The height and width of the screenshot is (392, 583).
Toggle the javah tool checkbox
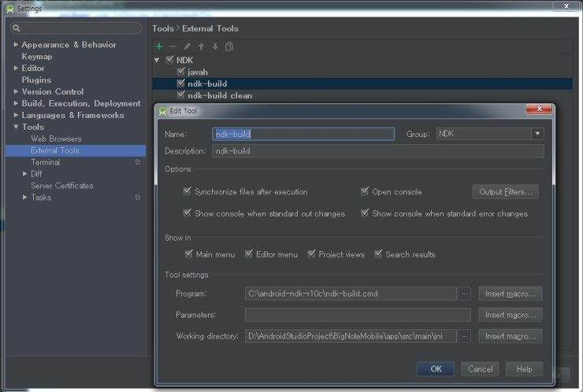pos(181,72)
